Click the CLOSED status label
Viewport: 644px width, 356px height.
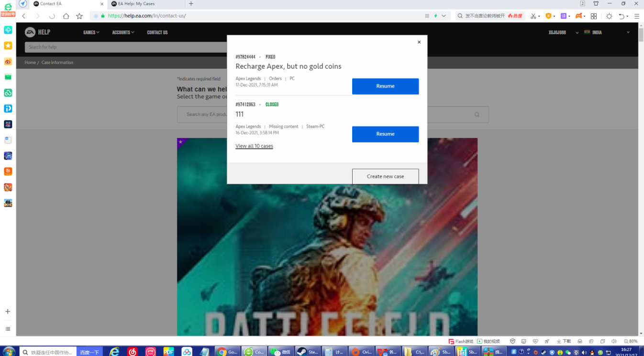272,105
